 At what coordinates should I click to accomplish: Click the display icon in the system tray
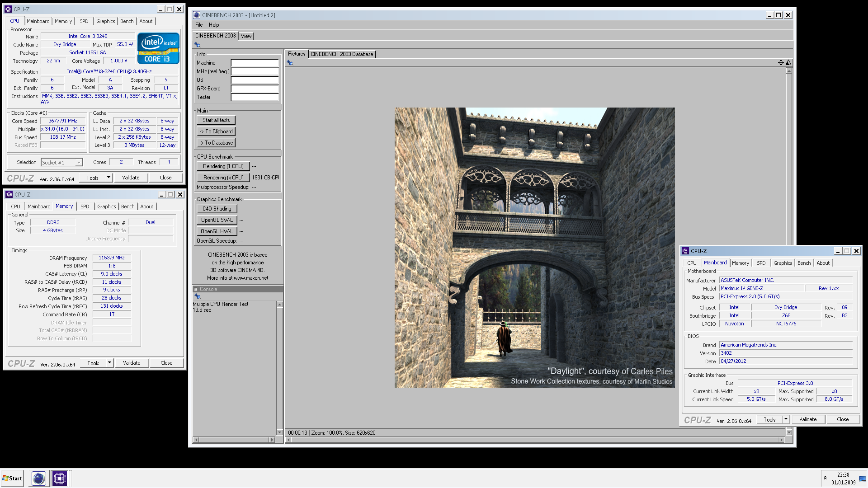(x=863, y=479)
